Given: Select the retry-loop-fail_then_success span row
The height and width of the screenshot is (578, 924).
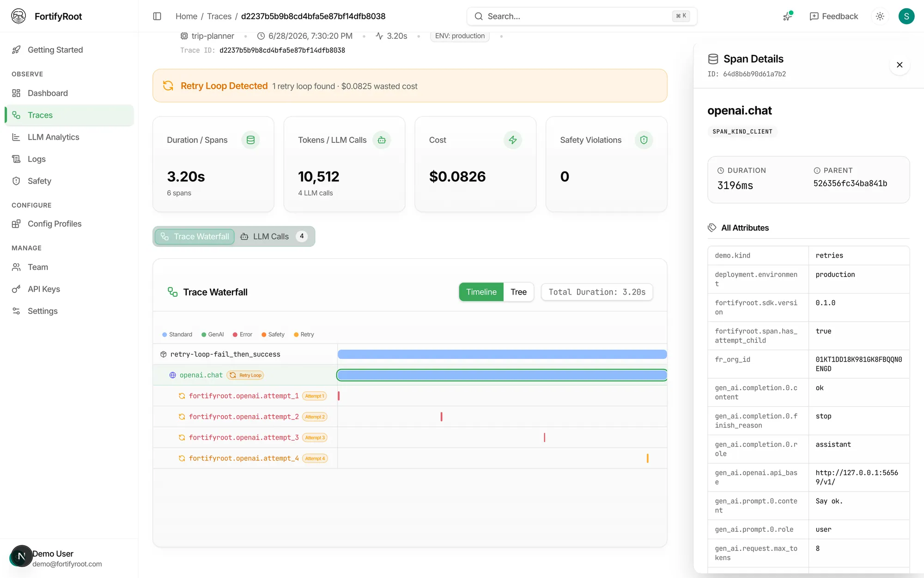Looking at the screenshot, I should [410, 354].
